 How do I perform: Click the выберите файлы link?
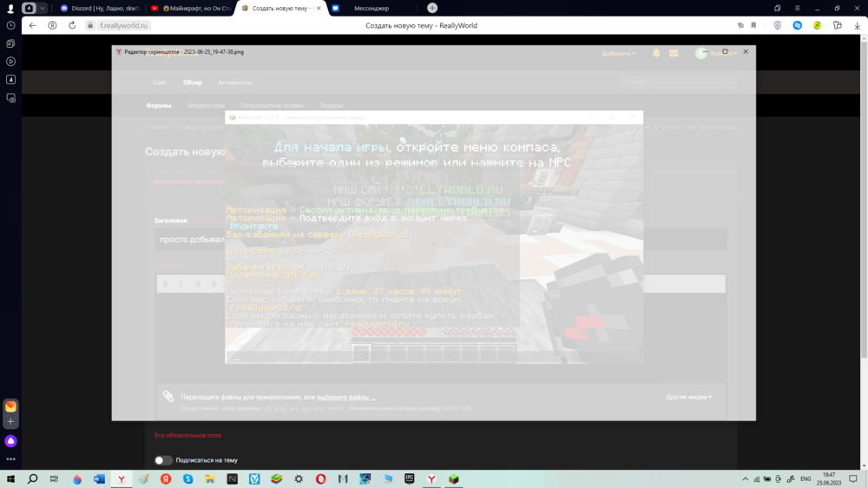pyautogui.click(x=346, y=397)
